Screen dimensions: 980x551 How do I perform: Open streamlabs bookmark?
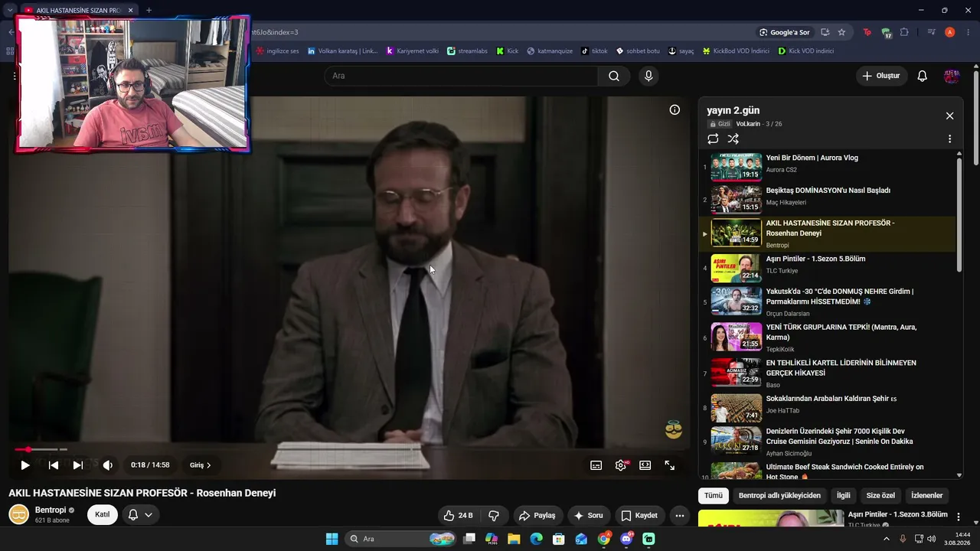467,51
